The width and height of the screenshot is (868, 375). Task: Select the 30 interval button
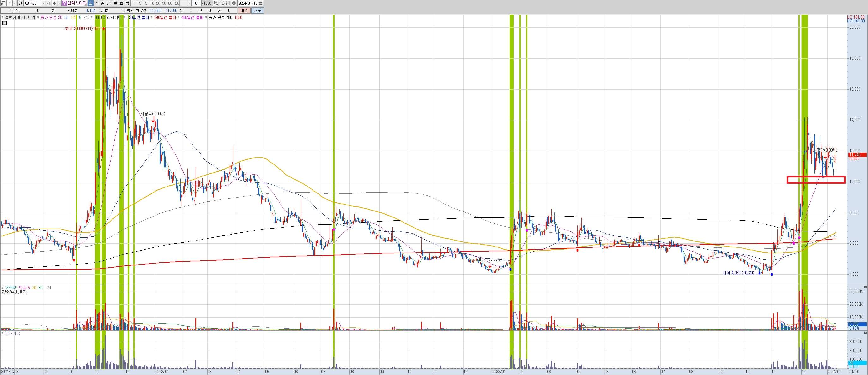pos(164,3)
